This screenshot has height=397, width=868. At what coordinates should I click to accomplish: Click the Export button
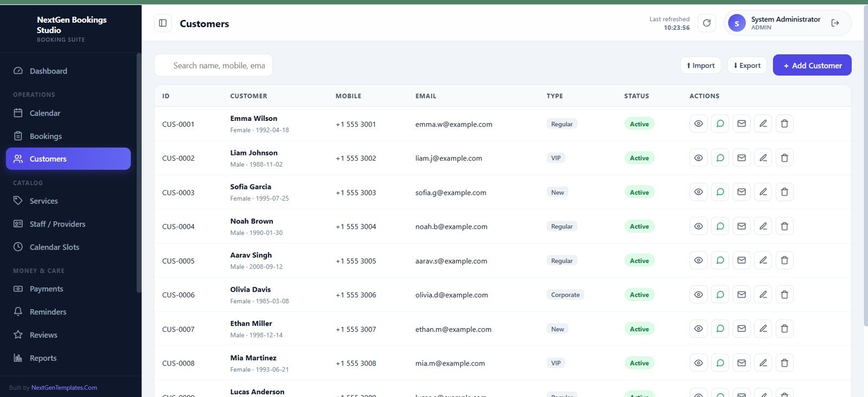tap(747, 65)
